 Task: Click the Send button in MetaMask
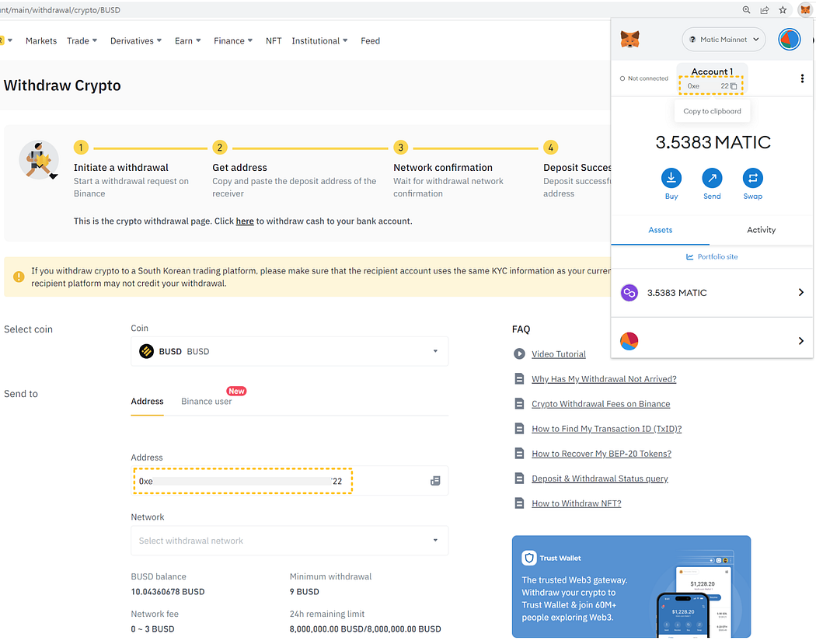tap(712, 179)
